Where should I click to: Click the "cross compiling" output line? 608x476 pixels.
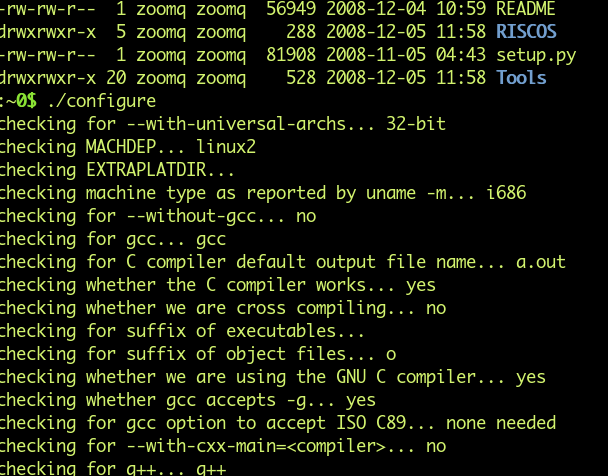tap(222, 308)
